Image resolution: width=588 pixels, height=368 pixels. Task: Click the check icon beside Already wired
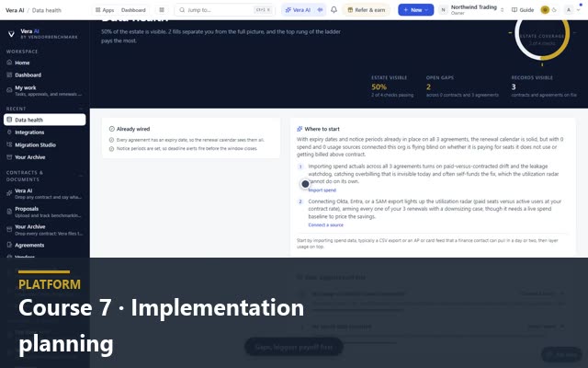(111, 129)
